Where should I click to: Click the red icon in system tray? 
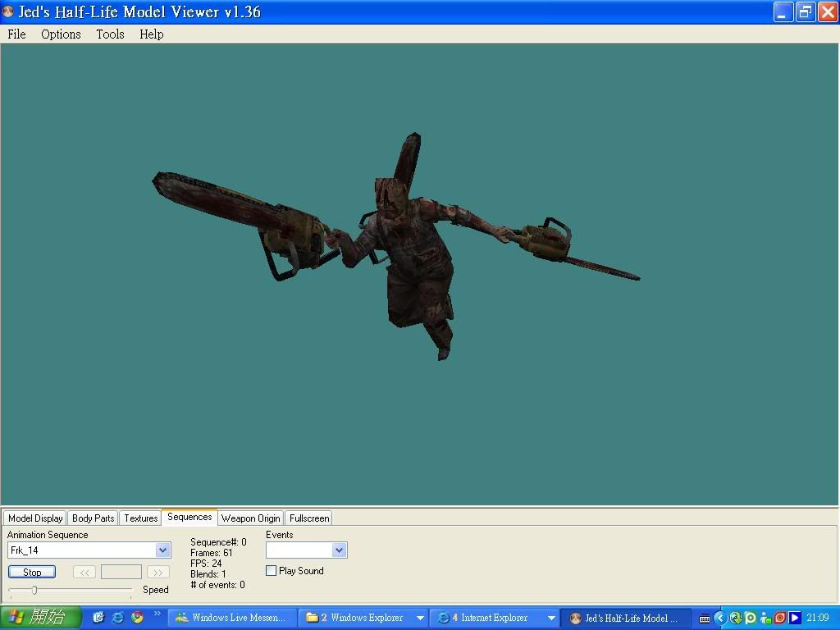pyautogui.click(x=780, y=618)
